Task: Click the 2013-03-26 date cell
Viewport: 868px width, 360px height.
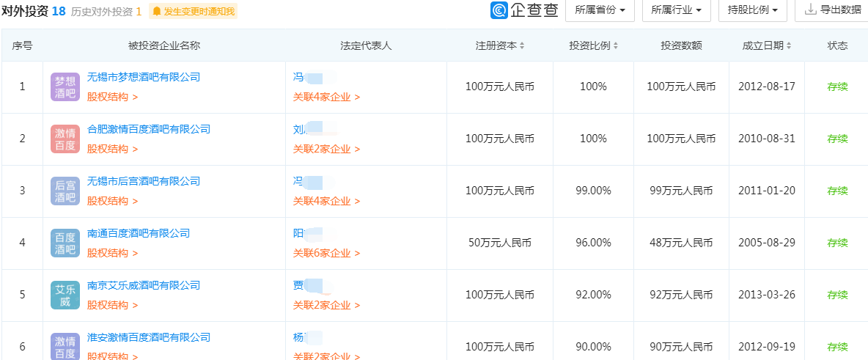Action: coord(767,295)
